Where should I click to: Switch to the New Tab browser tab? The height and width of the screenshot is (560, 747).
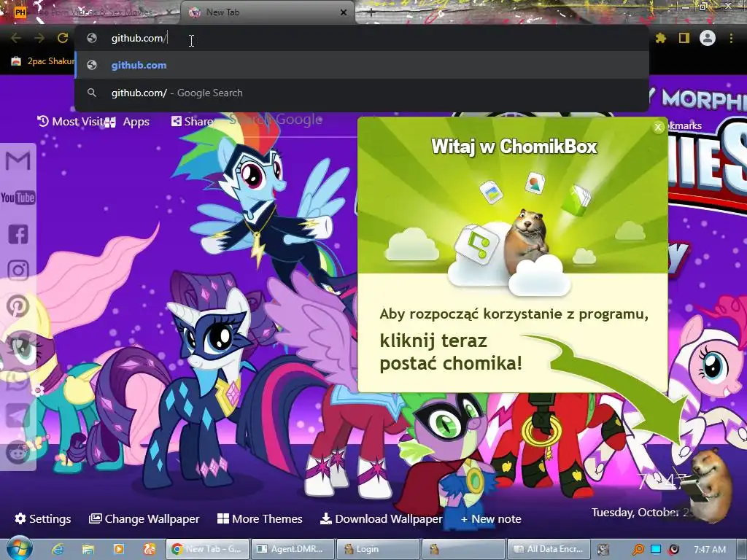click(267, 12)
